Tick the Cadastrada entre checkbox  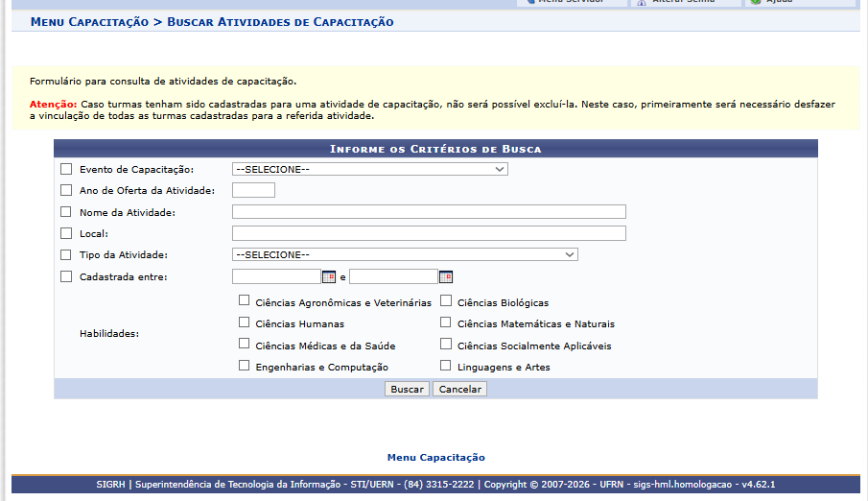(66, 276)
